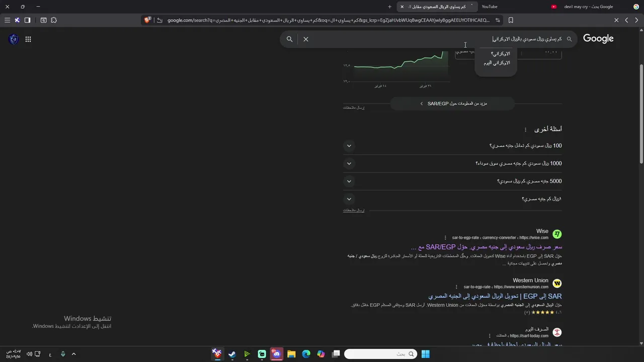This screenshot has height=362, width=644.
Task: Click the page vertical scrollbar
Action: coord(641,113)
